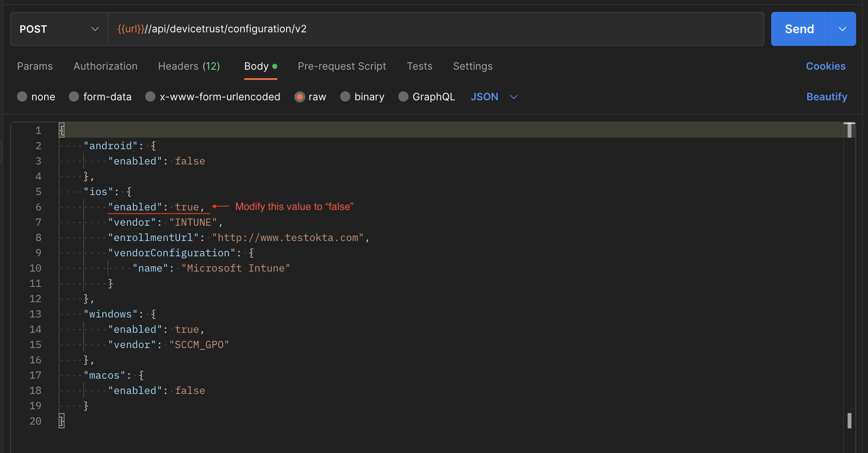Switch to the Authorization tab
The height and width of the screenshot is (453, 868).
click(x=105, y=66)
